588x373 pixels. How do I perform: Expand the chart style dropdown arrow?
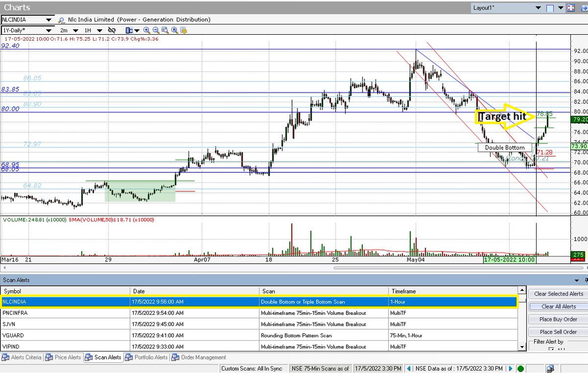136,30
